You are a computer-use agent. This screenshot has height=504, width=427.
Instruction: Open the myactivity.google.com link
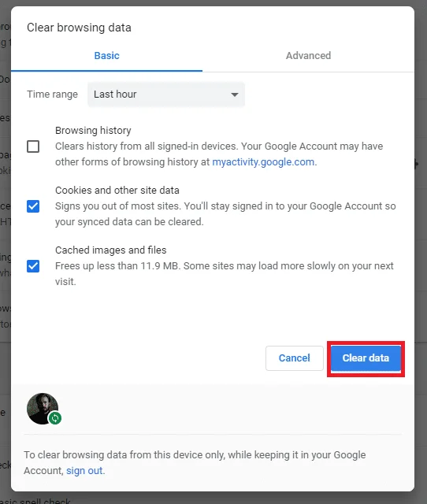(263, 162)
